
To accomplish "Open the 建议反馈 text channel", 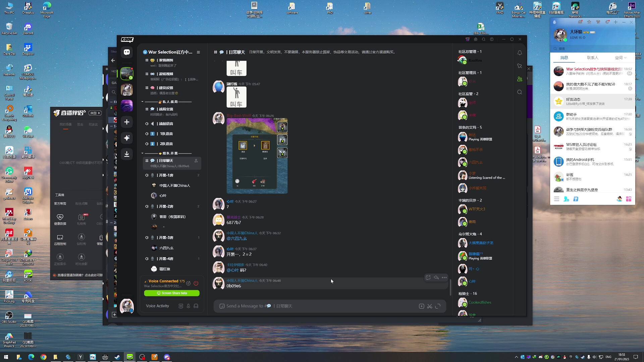I will tap(172, 90).
